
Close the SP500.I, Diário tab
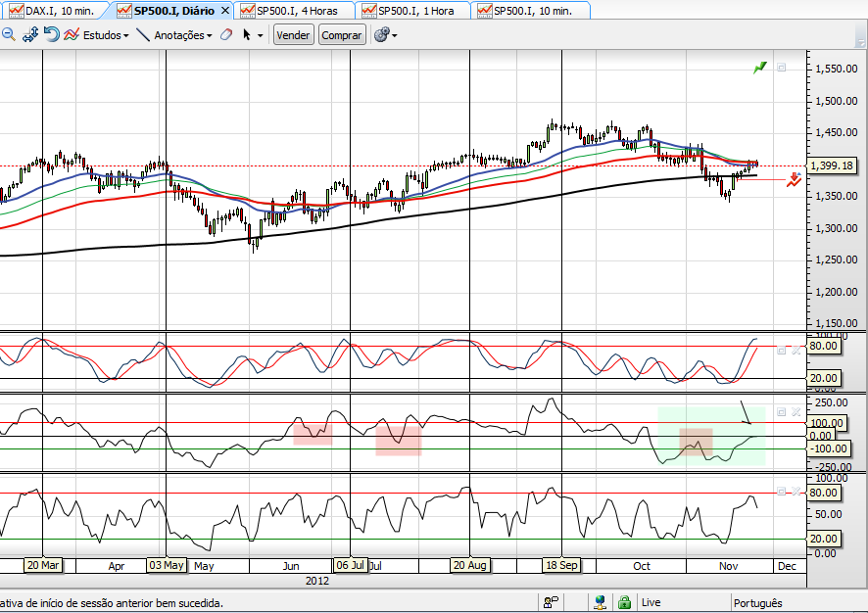tap(224, 11)
